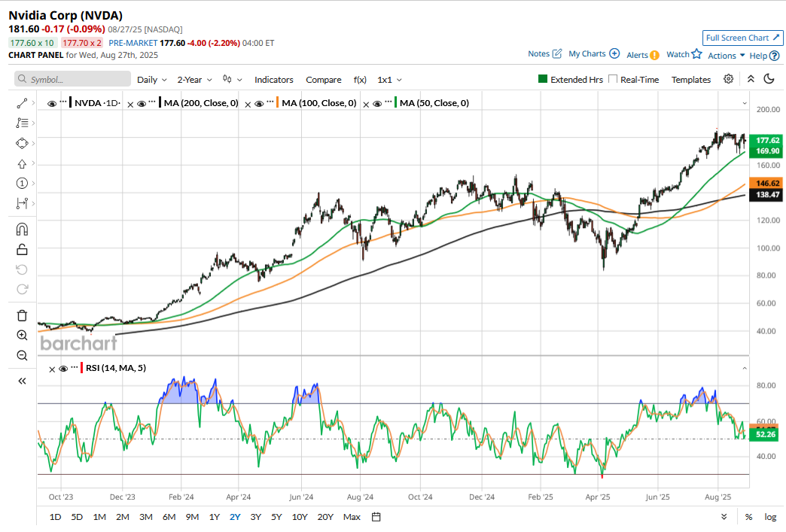Click the trash delete drawings icon
The width and height of the screenshot is (786, 532).
tap(22, 315)
